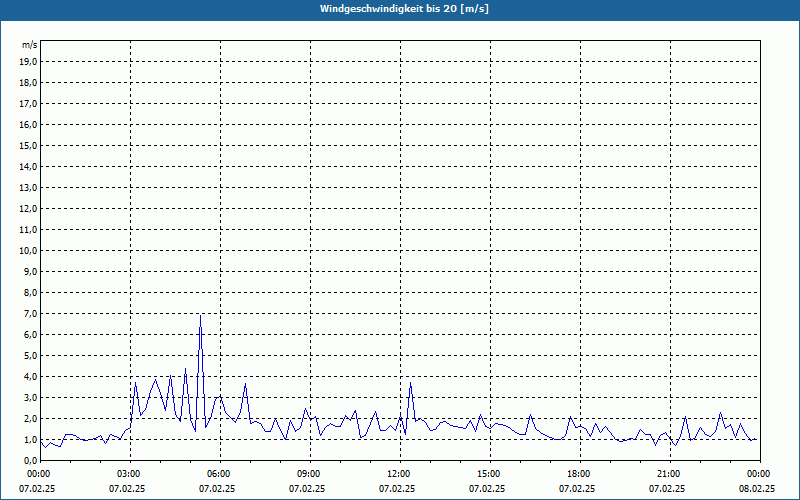The width and height of the screenshot is (800, 500).
Task: Click the 1,0 y-axis value label
Action: tap(30, 439)
